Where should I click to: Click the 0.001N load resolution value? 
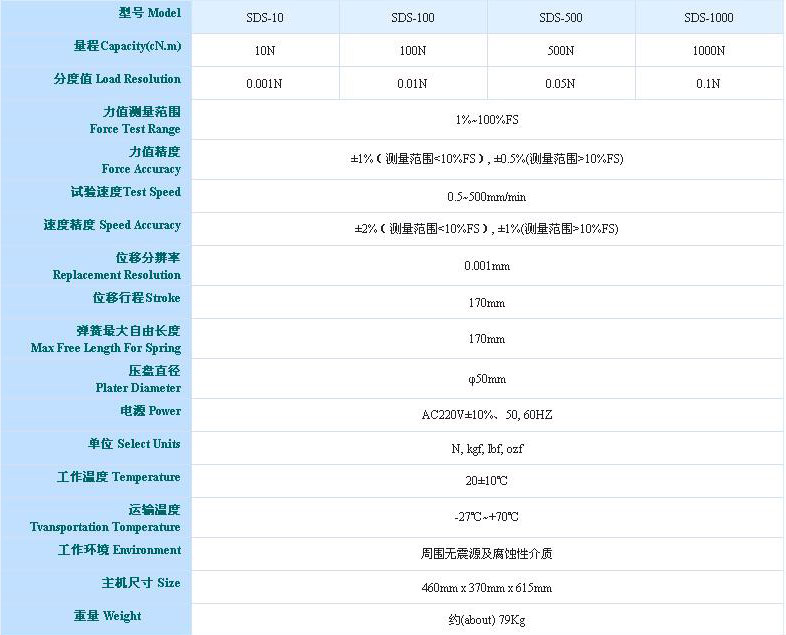pyautogui.click(x=264, y=84)
